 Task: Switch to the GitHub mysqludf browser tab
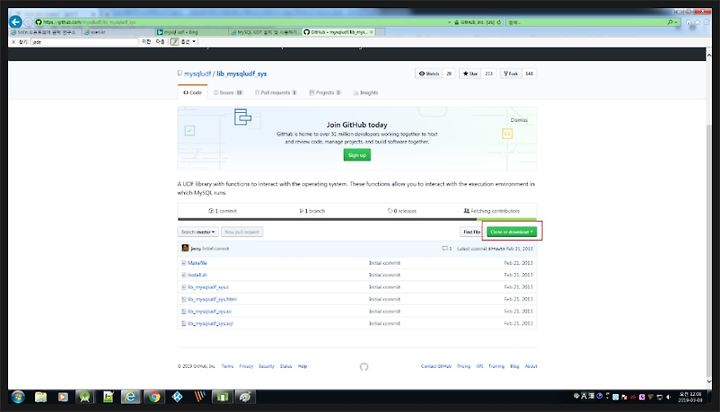pos(338,32)
